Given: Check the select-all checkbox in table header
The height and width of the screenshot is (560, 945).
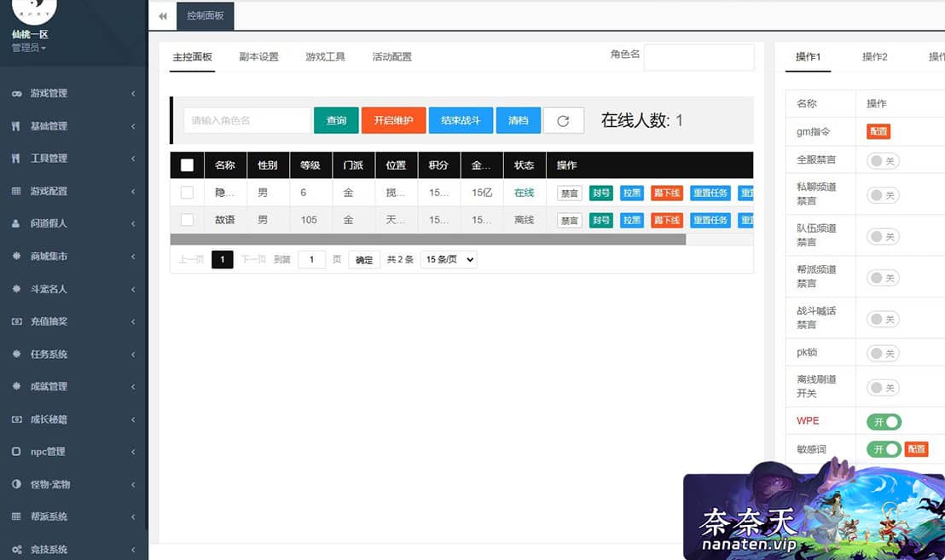Looking at the screenshot, I should [187, 165].
